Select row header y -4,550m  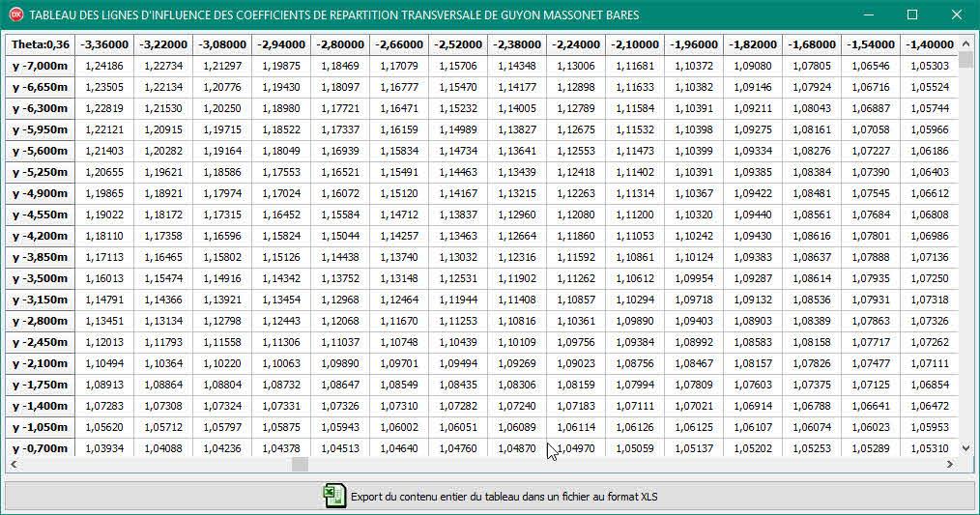pos(41,215)
